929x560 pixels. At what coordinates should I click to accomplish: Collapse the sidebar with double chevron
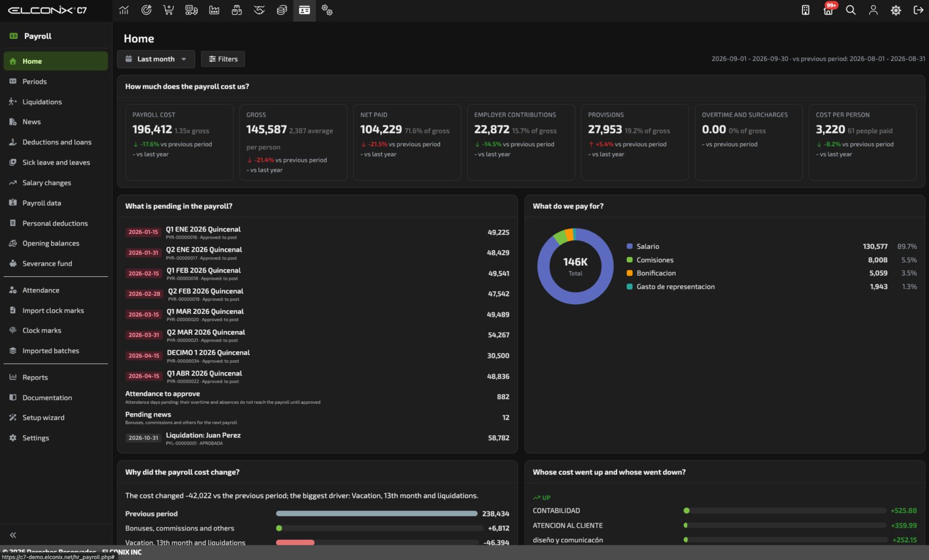(13, 535)
